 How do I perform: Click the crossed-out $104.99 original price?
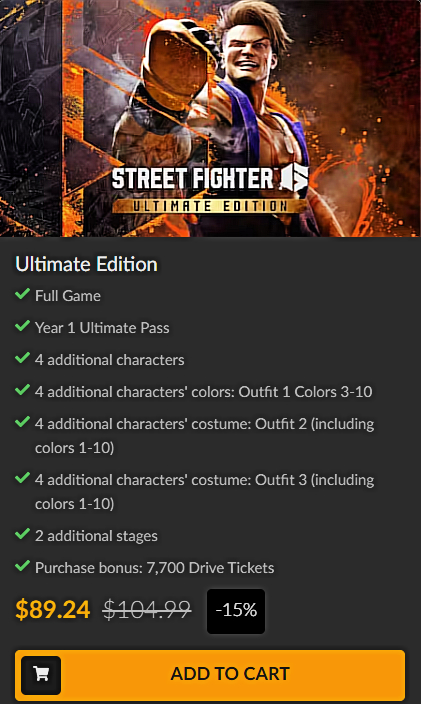pyautogui.click(x=147, y=610)
